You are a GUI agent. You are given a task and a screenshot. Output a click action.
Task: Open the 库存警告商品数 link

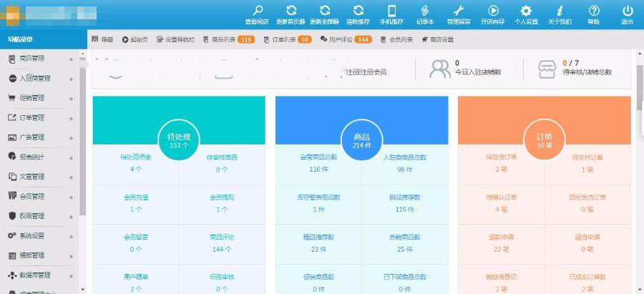[x=318, y=197]
